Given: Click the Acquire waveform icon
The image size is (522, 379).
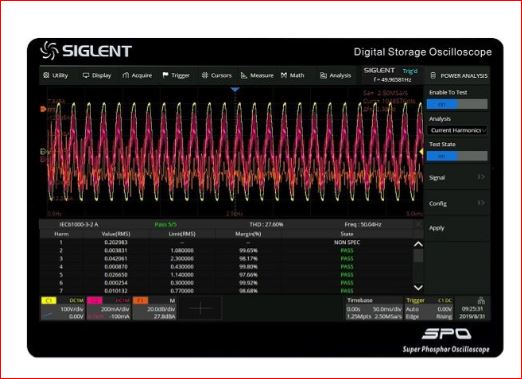Looking at the screenshot, I should [x=126, y=75].
